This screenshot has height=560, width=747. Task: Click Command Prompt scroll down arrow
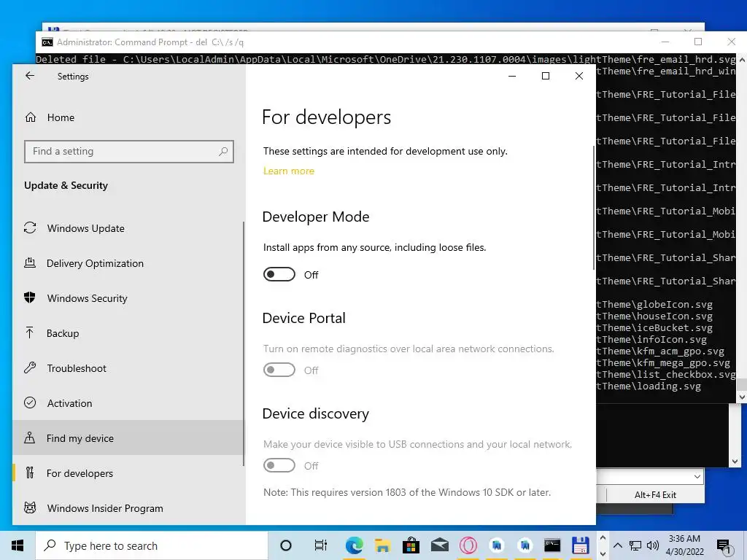point(742,397)
